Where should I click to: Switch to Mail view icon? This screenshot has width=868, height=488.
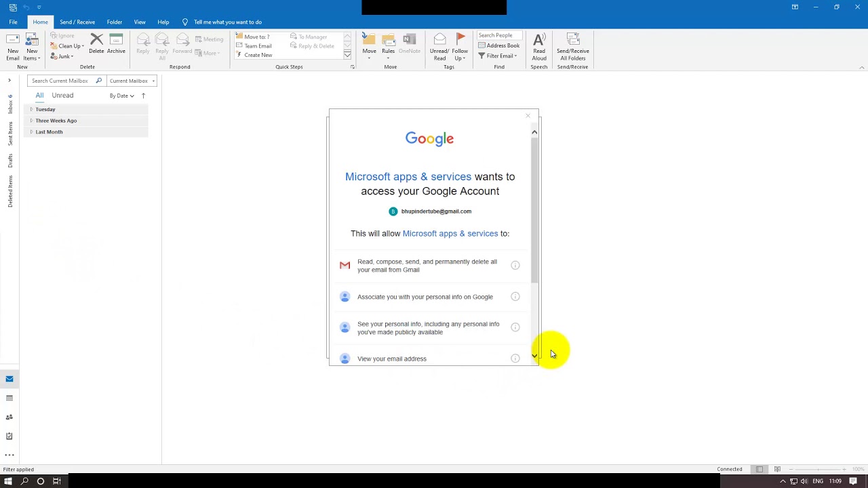click(x=9, y=379)
